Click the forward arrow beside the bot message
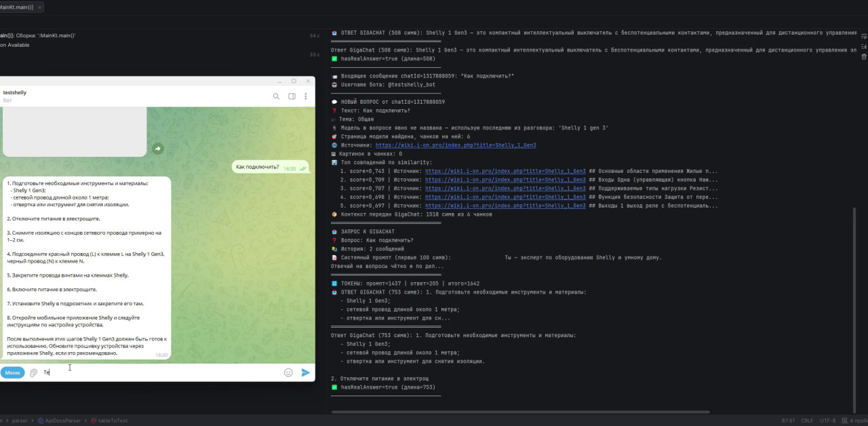This screenshot has height=426, width=868. click(157, 148)
